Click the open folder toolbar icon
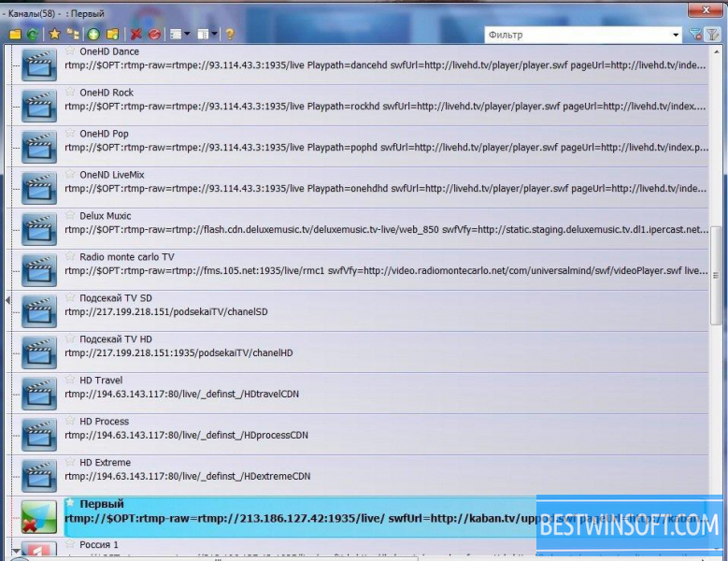This screenshot has width=728, height=561. [x=15, y=35]
